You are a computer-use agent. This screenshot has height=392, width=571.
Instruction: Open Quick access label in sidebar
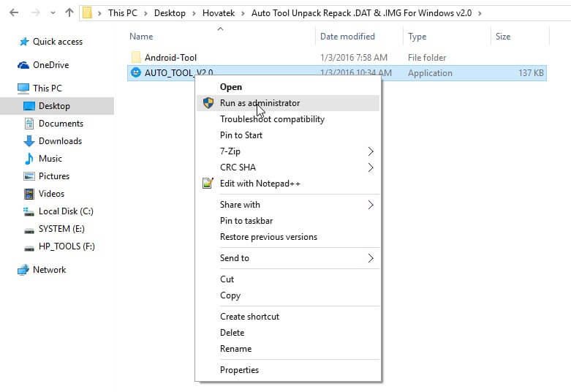[x=58, y=42]
